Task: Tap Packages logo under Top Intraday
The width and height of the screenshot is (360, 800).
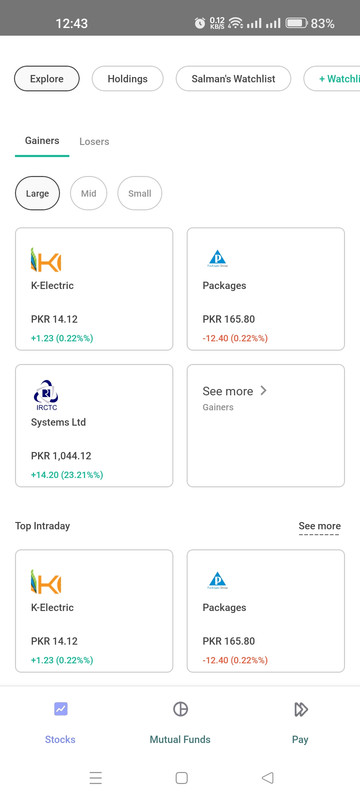Action: point(217,581)
